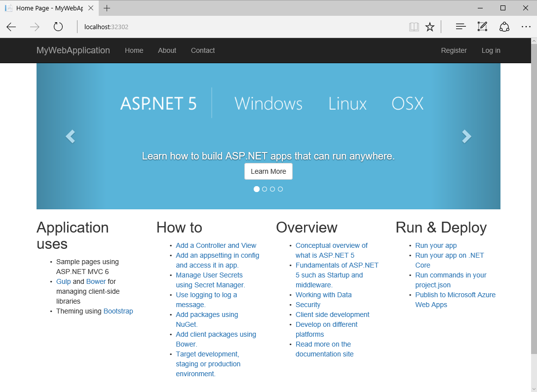
Task: Refresh the page with reload icon
Action: [x=58, y=27]
